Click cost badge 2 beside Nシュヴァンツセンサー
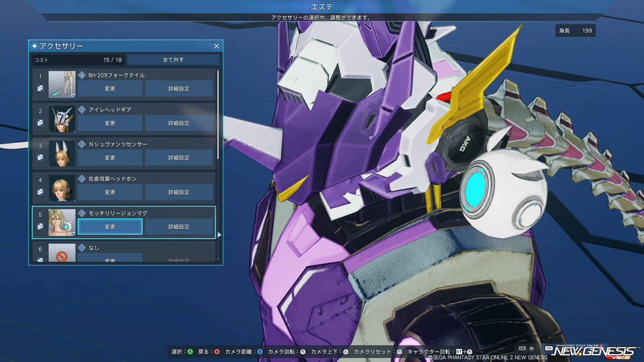 [82, 144]
